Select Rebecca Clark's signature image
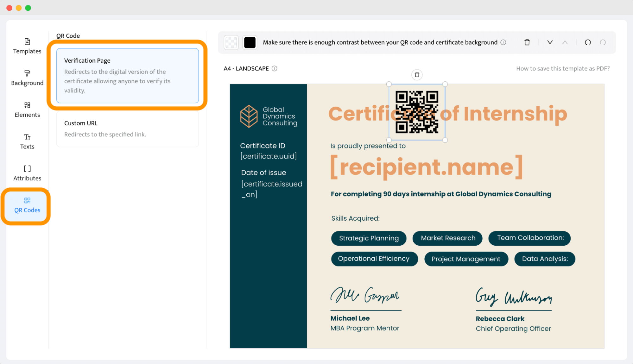Viewport: 633px width, 364px height. [x=514, y=297]
